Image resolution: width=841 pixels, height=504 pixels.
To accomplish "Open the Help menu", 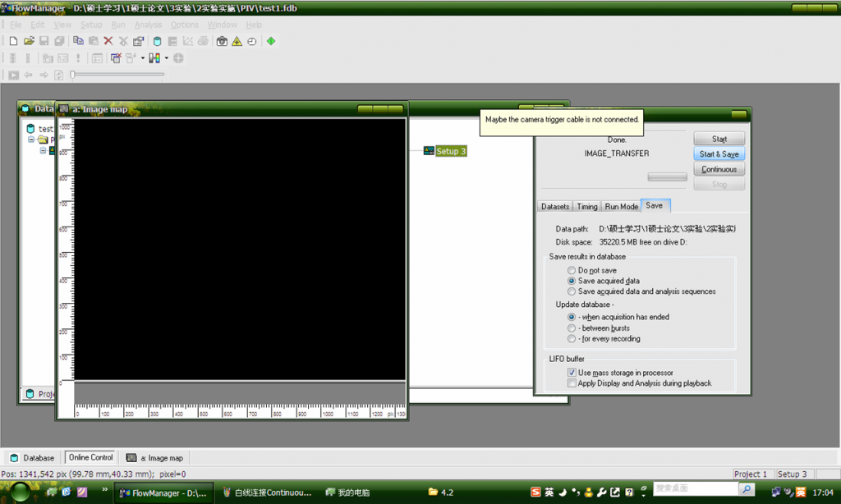I will [254, 25].
